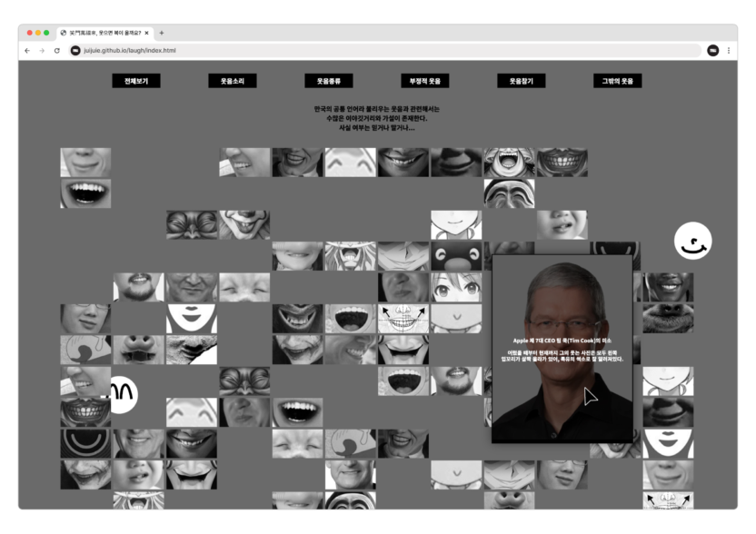Open the 그밖의 웃음 section

click(618, 81)
